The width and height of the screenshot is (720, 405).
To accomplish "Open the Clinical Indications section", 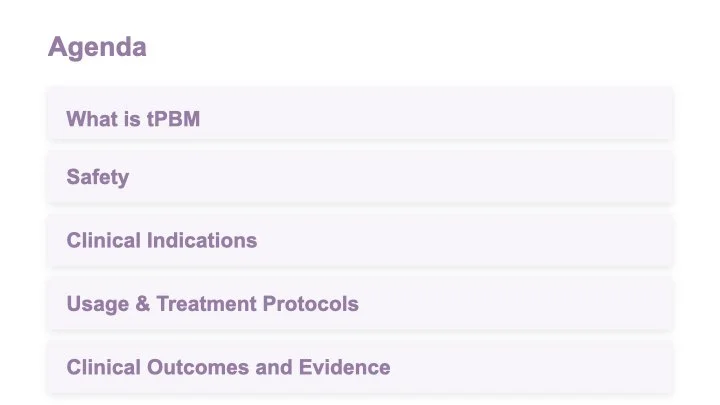I will click(360, 240).
